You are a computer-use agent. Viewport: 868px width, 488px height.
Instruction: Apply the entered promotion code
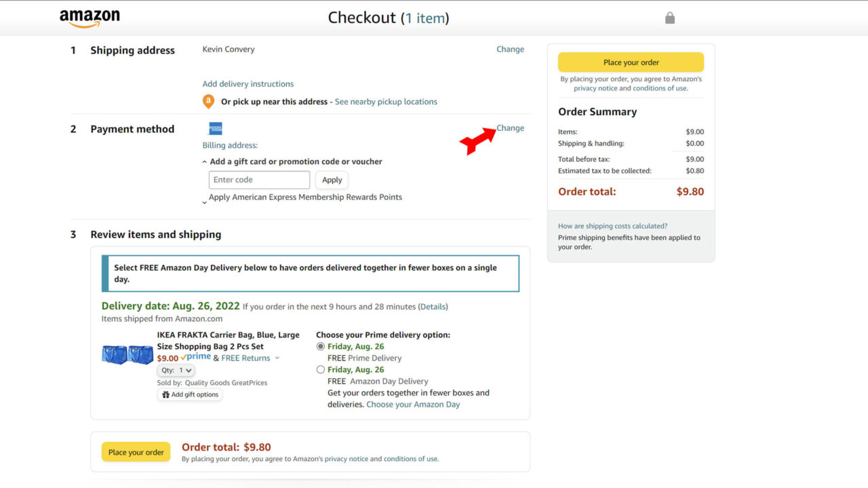click(x=332, y=180)
